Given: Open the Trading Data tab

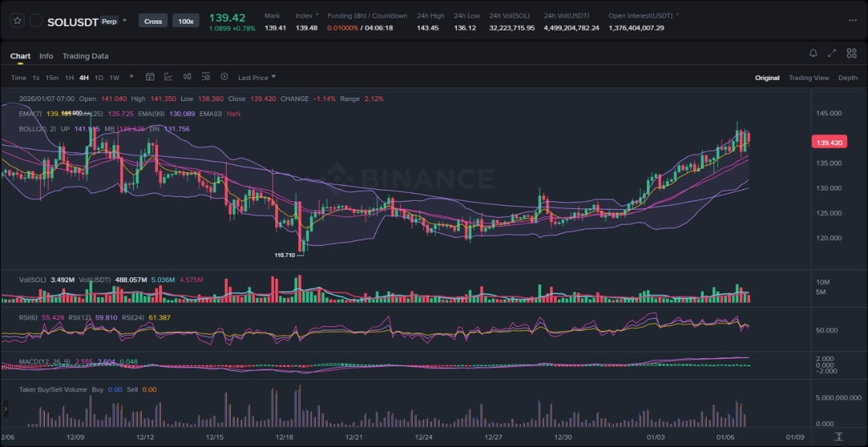Looking at the screenshot, I should (85, 56).
